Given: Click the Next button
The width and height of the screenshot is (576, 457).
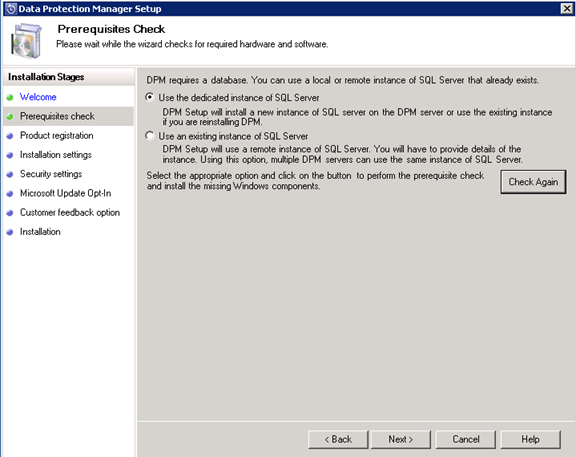Looking at the screenshot, I should click(x=401, y=439).
